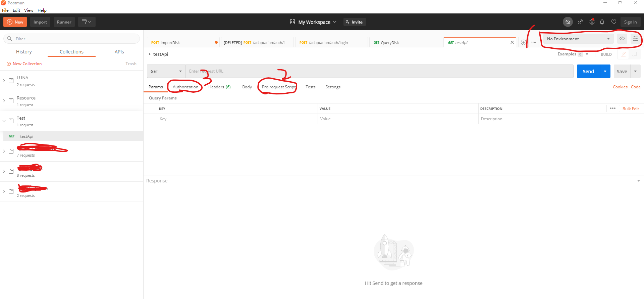Open the No Environment dropdown
This screenshot has height=299, width=644.
(578, 39)
